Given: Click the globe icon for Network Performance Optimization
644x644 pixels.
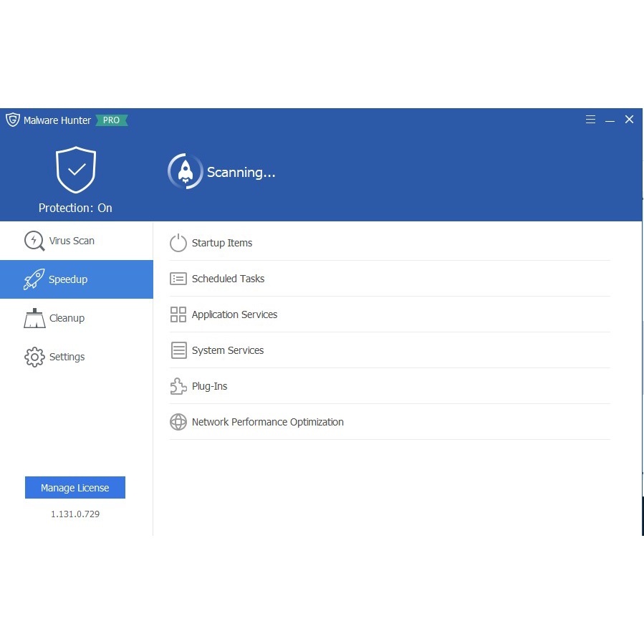Looking at the screenshot, I should point(178,422).
